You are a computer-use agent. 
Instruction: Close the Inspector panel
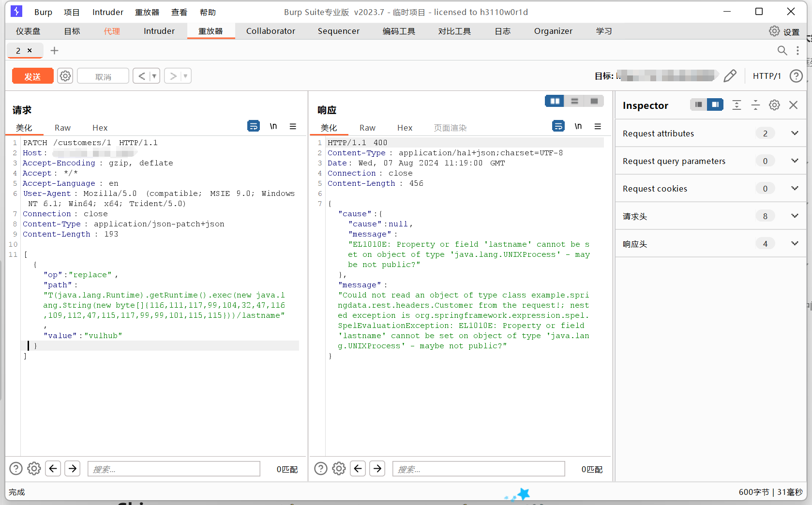point(793,105)
